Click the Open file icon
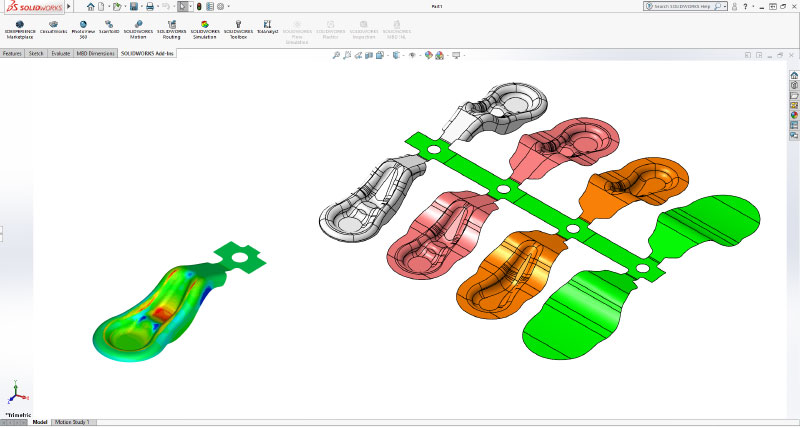 (117, 7)
